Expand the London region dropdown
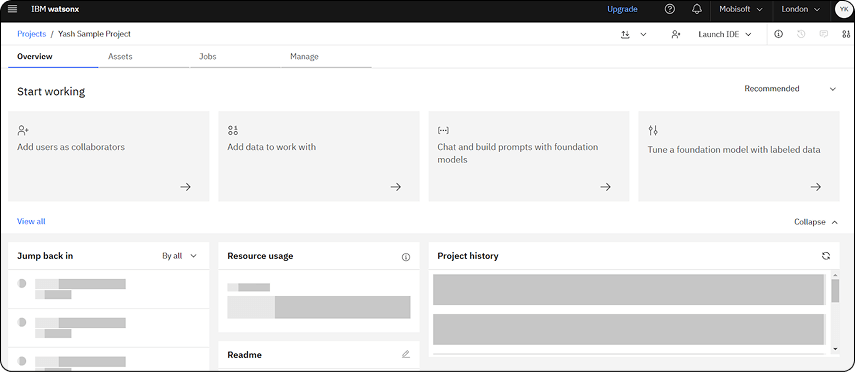This screenshot has height=372, width=855. [800, 9]
